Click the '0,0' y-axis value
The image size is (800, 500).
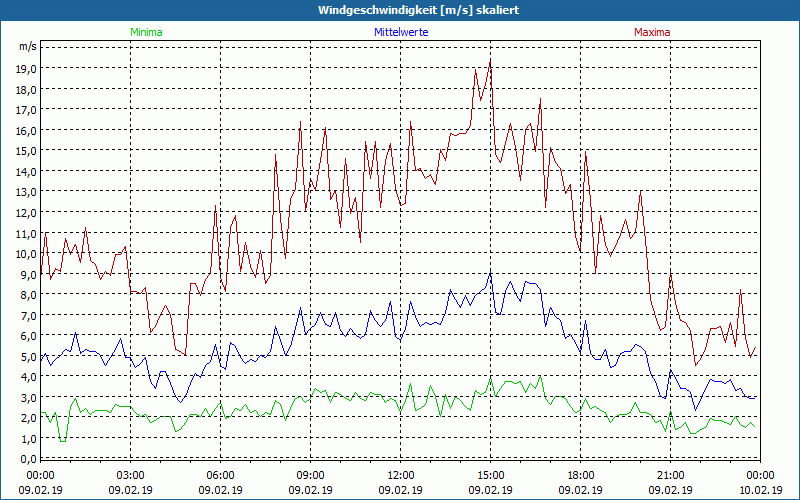(30, 459)
